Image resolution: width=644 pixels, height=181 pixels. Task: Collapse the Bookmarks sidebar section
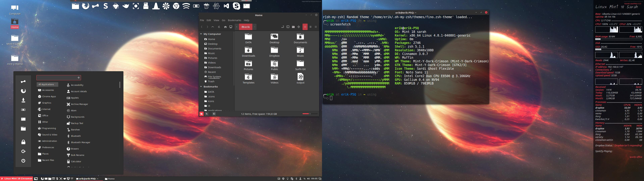[201, 87]
